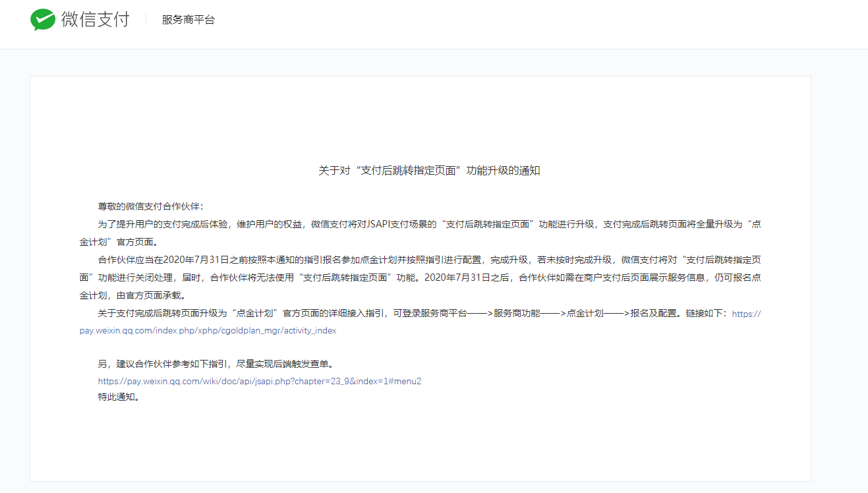Select the 微信支付 brand wordmark in the header
Screen dimensions: 868x493
point(96,20)
